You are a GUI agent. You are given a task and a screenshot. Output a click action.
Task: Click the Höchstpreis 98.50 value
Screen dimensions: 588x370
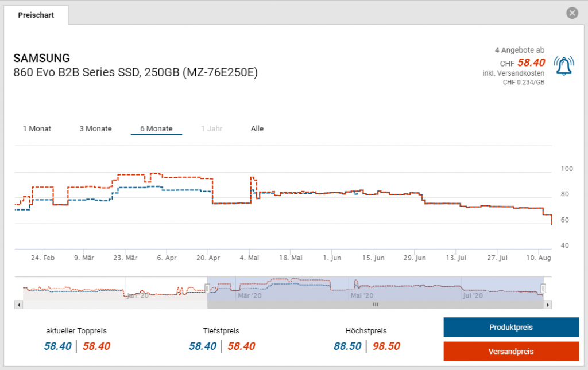(x=385, y=346)
